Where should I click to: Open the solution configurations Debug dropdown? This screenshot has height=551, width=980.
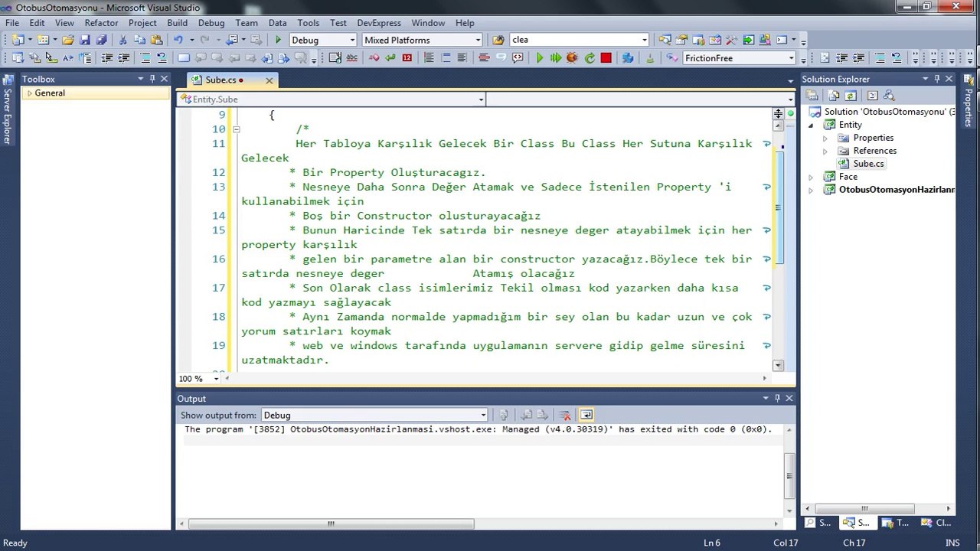coord(352,40)
